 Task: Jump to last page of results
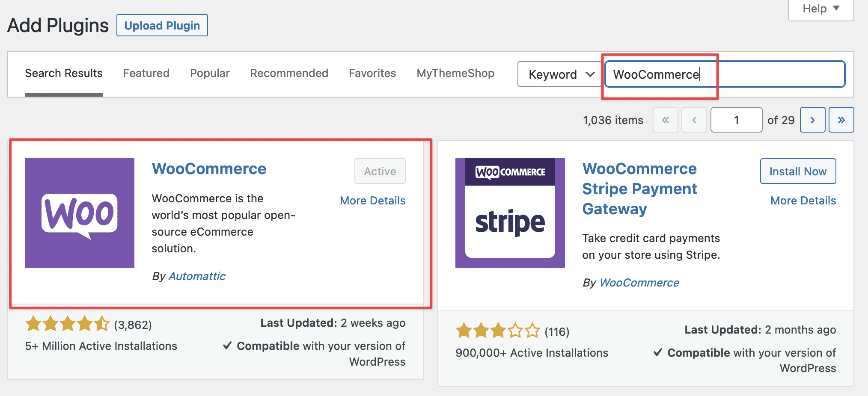(841, 120)
